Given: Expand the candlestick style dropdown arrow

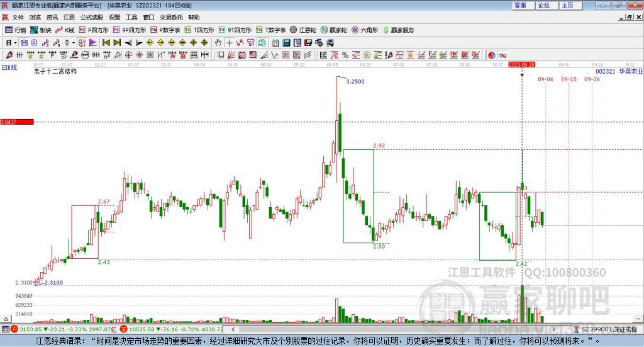Looking at the screenshot, I should 74,43.
